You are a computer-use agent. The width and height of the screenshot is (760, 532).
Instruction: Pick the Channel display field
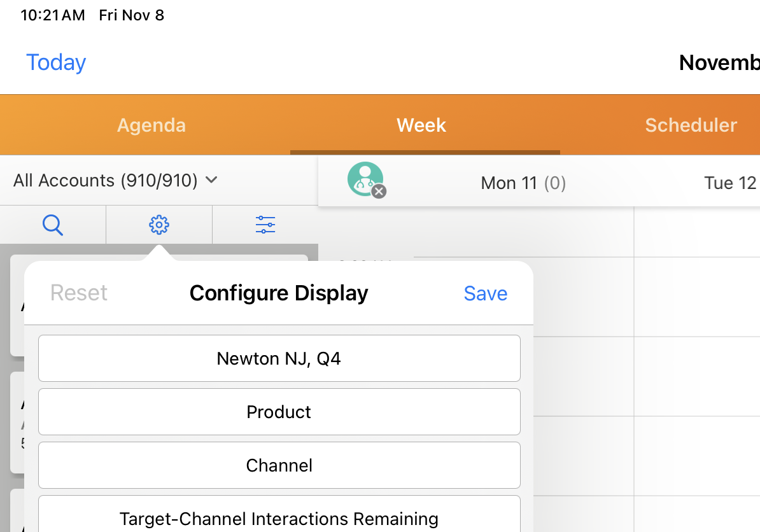pyautogui.click(x=279, y=466)
